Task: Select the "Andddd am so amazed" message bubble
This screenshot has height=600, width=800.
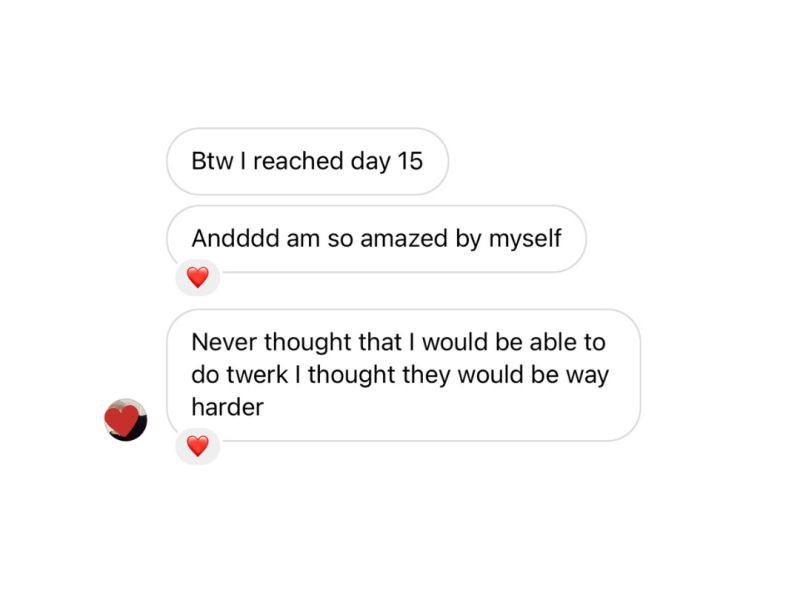Action: [x=375, y=239]
